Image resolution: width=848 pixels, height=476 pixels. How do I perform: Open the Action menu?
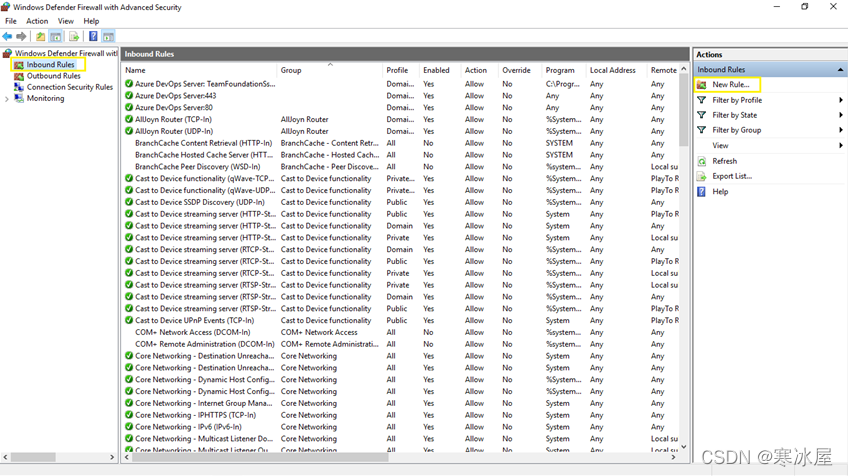tap(37, 21)
